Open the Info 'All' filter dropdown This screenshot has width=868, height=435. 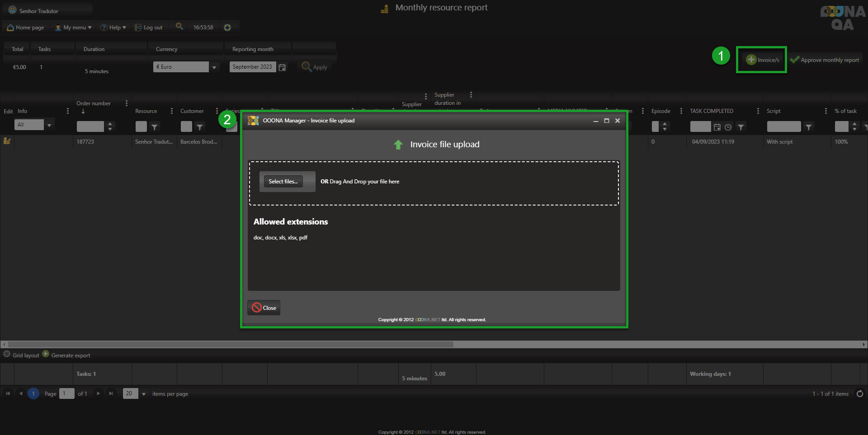[49, 125]
